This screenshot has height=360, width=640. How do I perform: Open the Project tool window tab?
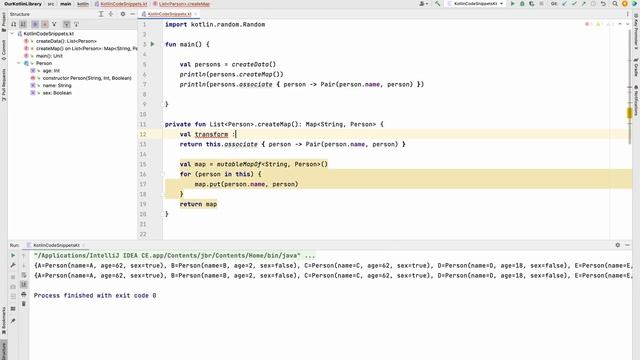pyautogui.click(x=4, y=22)
